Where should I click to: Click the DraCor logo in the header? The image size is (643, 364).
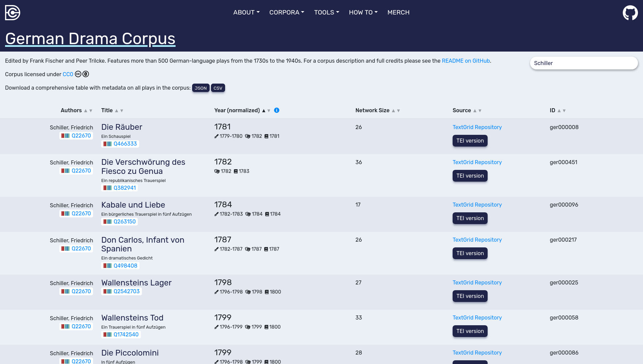pyautogui.click(x=12, y=12)
